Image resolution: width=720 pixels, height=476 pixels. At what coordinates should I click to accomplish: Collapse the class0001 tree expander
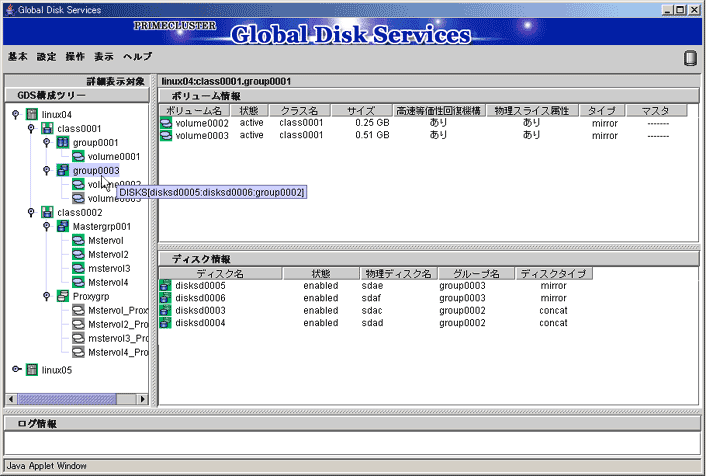coord(31,128)
